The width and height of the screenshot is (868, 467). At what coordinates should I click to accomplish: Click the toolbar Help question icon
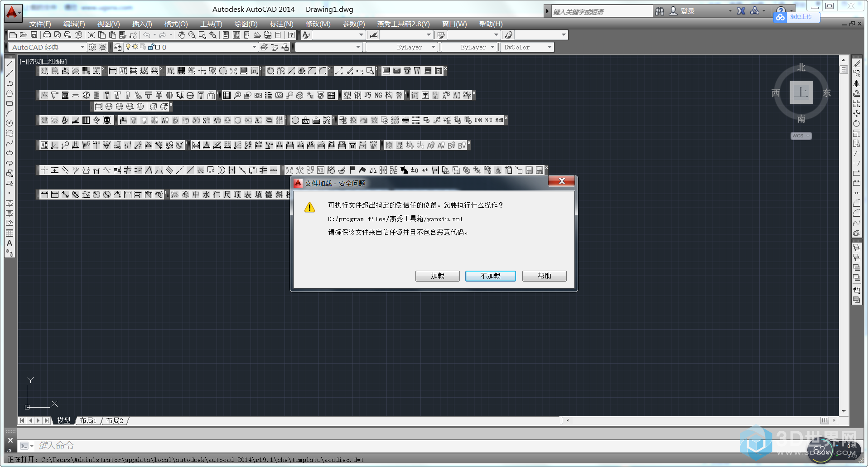(291, 35)
